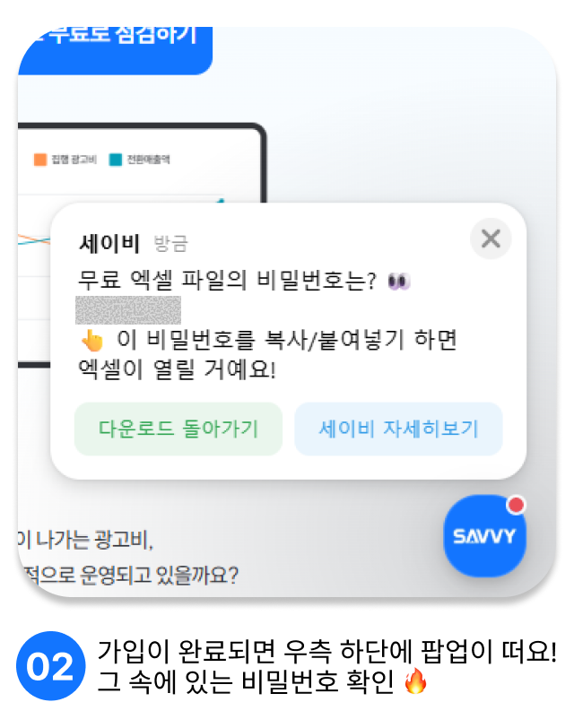Click the teal 전환매출액 legend swatch

coord(115,160)
